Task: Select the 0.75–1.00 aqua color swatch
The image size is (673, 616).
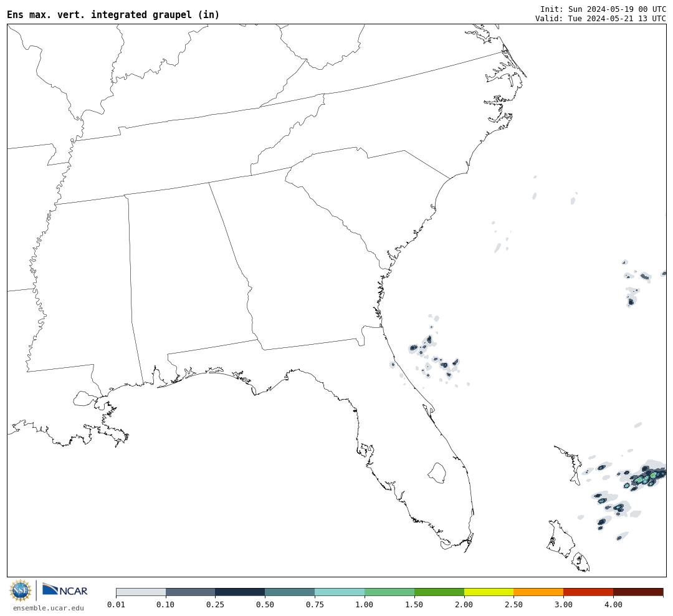Action: 340,592
